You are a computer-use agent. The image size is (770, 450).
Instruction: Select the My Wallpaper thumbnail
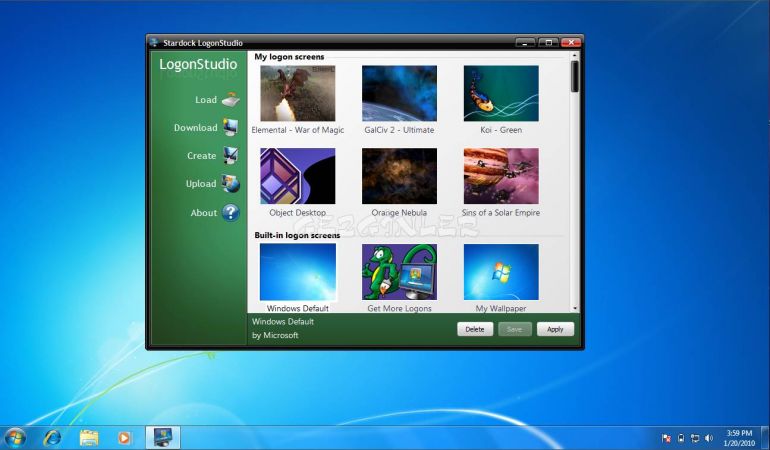(x=501, y=272)
